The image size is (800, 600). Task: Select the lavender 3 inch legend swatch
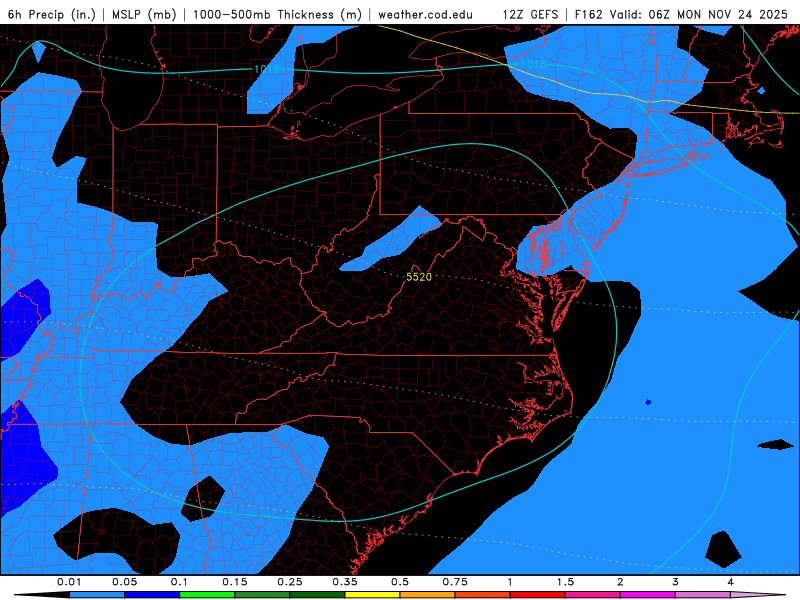[703, 595]
